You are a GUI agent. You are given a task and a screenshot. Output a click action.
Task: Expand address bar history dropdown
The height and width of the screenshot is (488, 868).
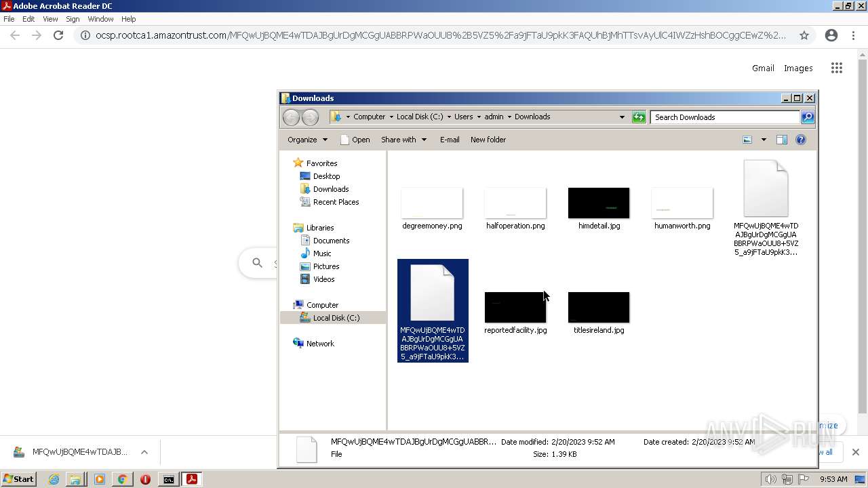pos(622,117)
